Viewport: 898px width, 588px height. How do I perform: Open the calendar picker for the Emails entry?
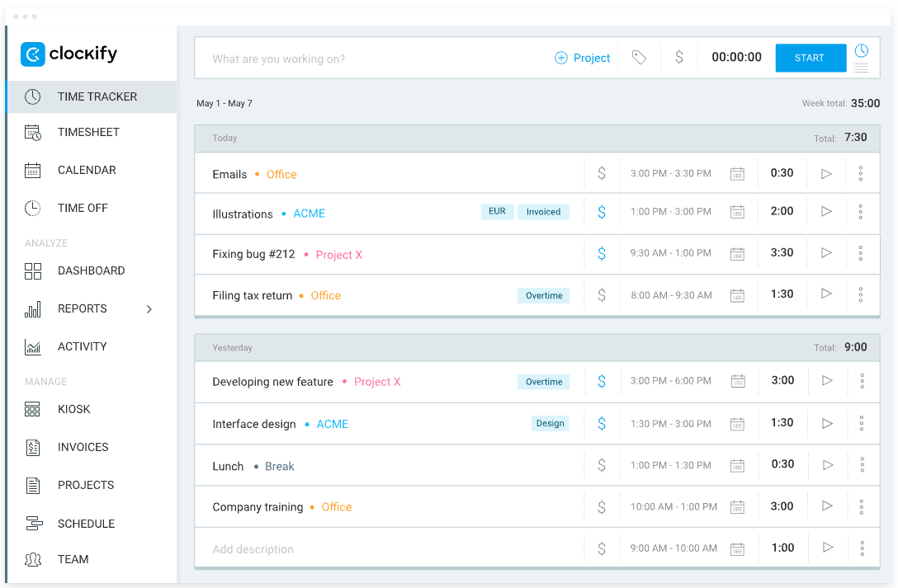tap(737, 173)
